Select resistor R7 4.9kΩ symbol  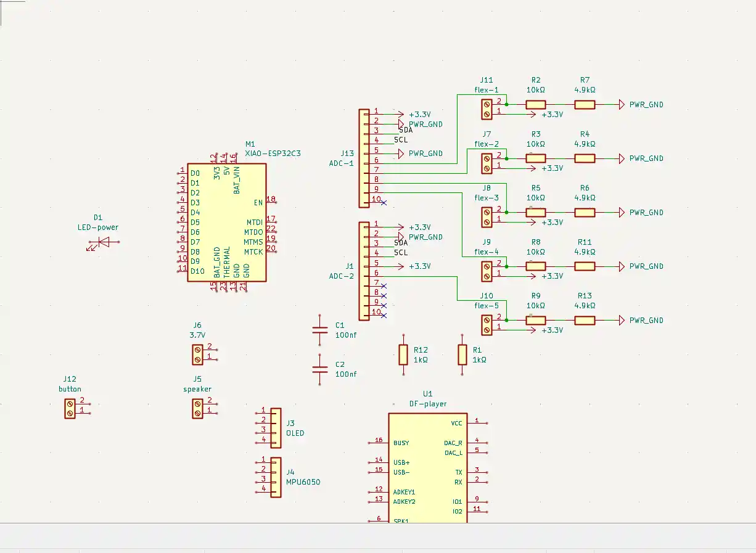point(585,105)
